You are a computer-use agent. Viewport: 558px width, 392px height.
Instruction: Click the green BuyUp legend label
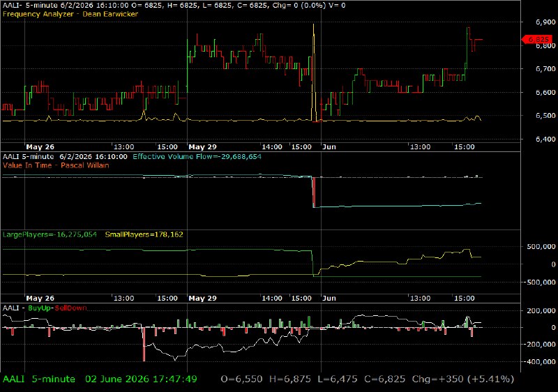(40, 308)
